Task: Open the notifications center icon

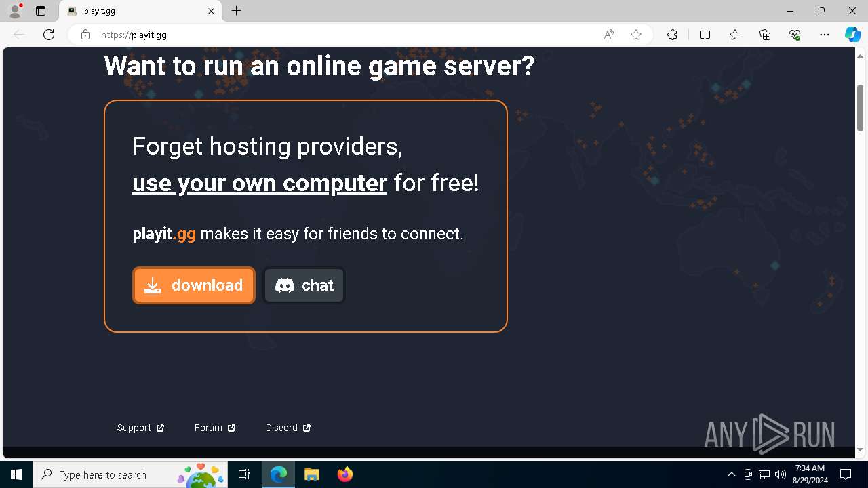Action: pos(846,474)
